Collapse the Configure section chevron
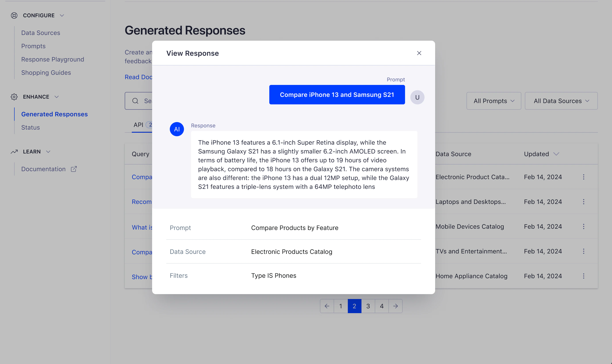Screen dimensions: 612x364 point(62,15)
